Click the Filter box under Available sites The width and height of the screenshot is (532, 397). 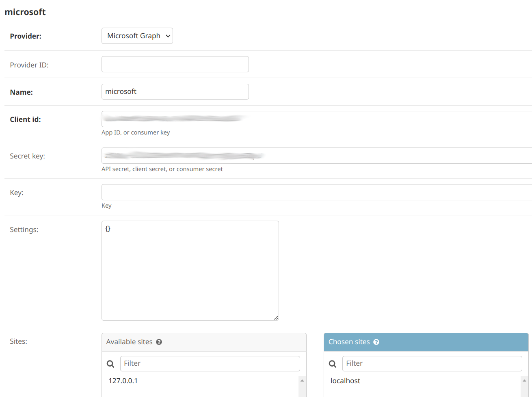210,364
